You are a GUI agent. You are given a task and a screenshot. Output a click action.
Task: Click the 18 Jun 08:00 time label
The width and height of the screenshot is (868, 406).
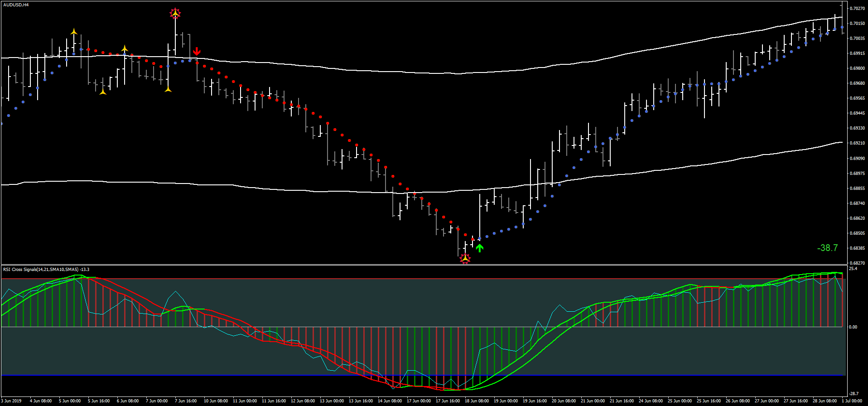(477, 401)
